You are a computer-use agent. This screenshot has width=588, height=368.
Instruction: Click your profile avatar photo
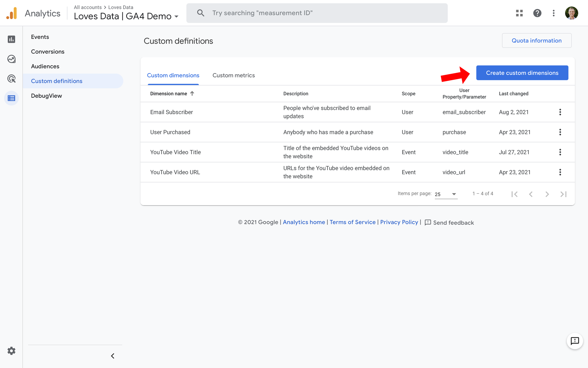click(572, 13)
